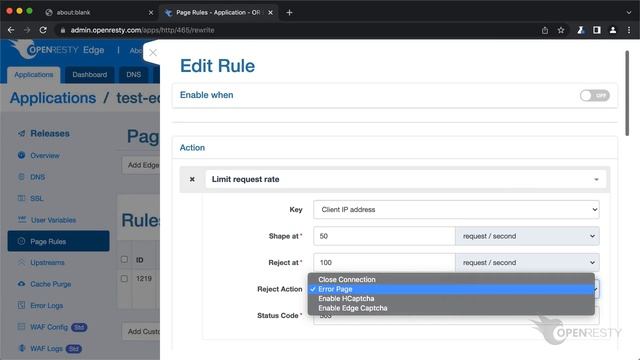This screenshot has width=640, height=360.
Task: Click the Releases icon in sidebar
Action: click(x=22, y=133)
